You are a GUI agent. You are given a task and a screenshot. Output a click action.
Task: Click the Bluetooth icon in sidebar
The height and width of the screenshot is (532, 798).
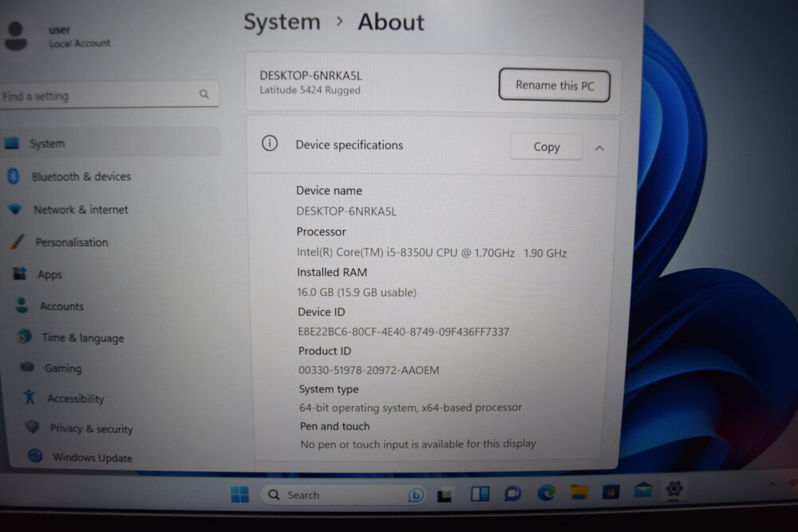pyautogui.click(x=14, y=176)
